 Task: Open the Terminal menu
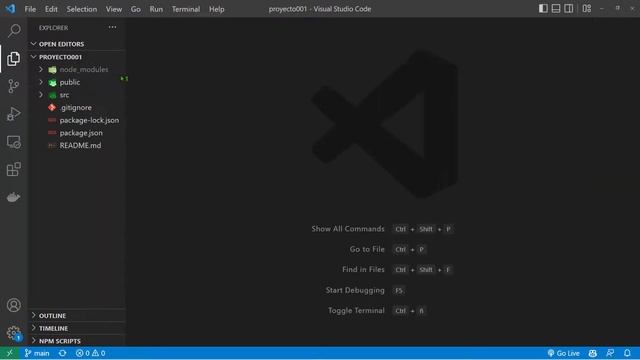click(x=186, y=9)
